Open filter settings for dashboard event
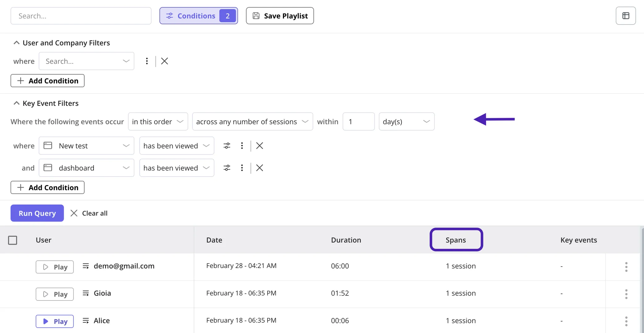Viewport: 644px width, 333px height. tap(227, 168)
